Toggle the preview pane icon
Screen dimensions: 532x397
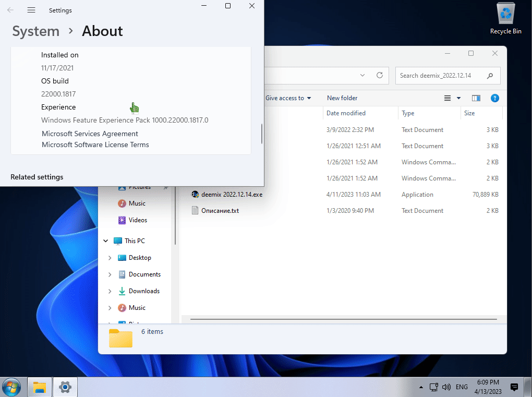(x=476, y=98)
